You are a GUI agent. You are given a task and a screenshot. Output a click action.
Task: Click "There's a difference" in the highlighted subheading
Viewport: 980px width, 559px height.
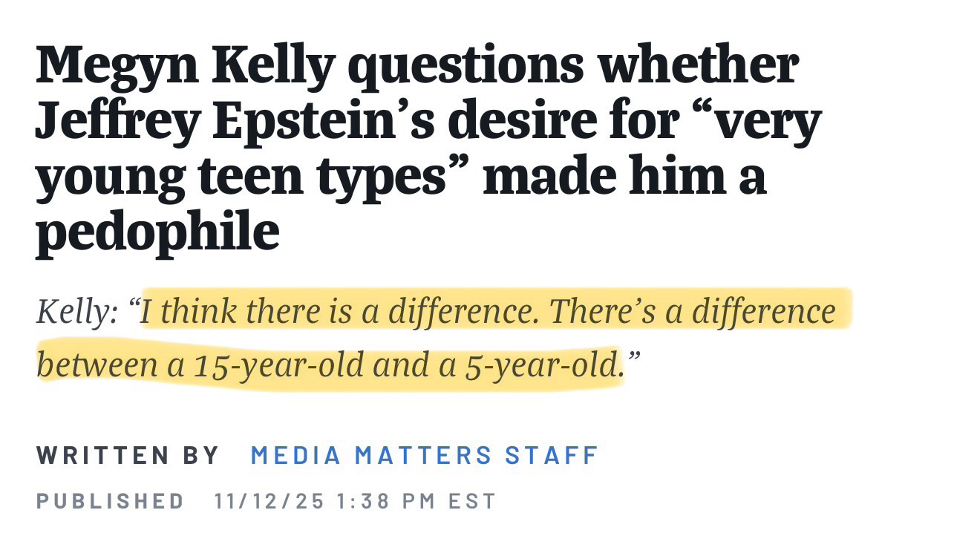click(692, 311)
